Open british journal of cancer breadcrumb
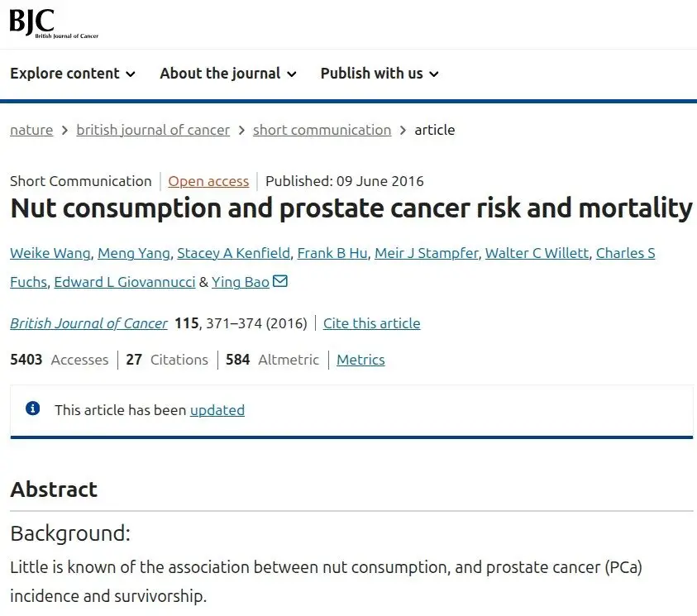The height and width of the screenshot is (616, 697). [153, 130]
